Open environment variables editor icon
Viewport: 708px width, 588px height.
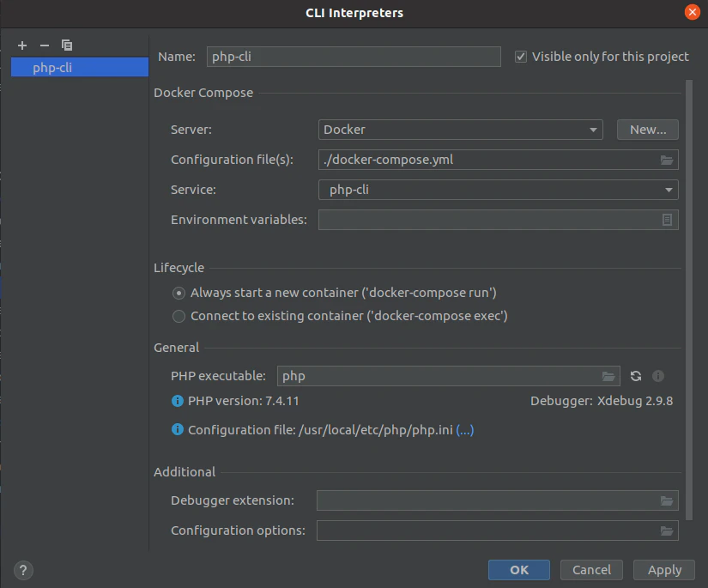point(667,220)
